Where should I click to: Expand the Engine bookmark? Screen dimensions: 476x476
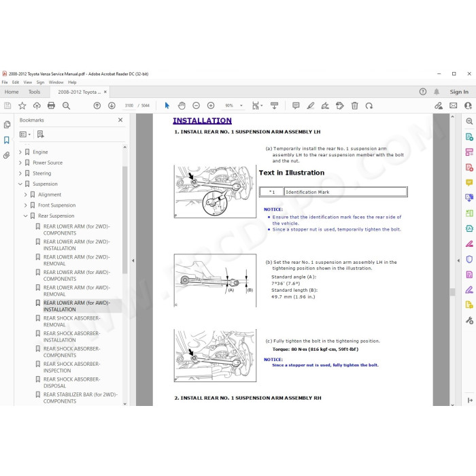click(x=20, y=152)
